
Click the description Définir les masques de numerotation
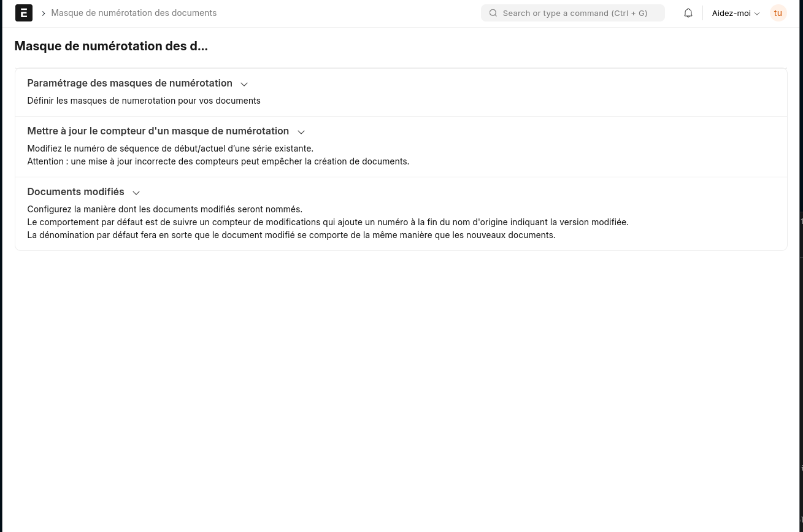(x=144, y=101)
